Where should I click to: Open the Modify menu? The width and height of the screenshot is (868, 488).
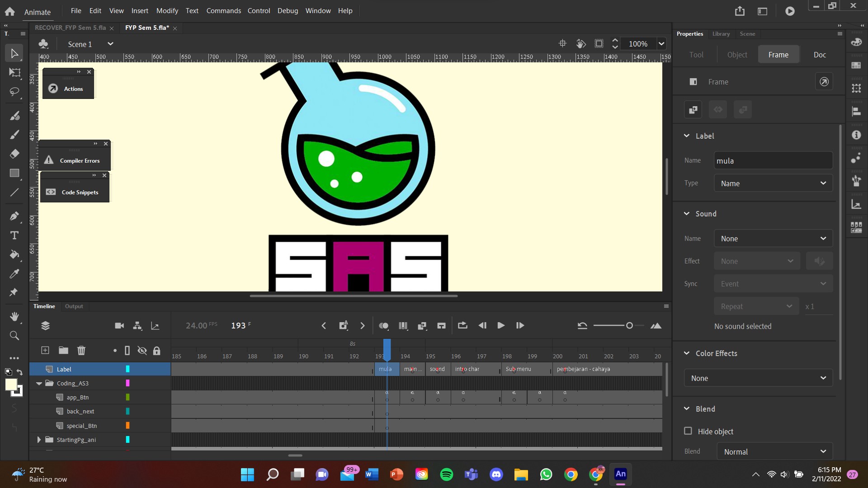167,10
